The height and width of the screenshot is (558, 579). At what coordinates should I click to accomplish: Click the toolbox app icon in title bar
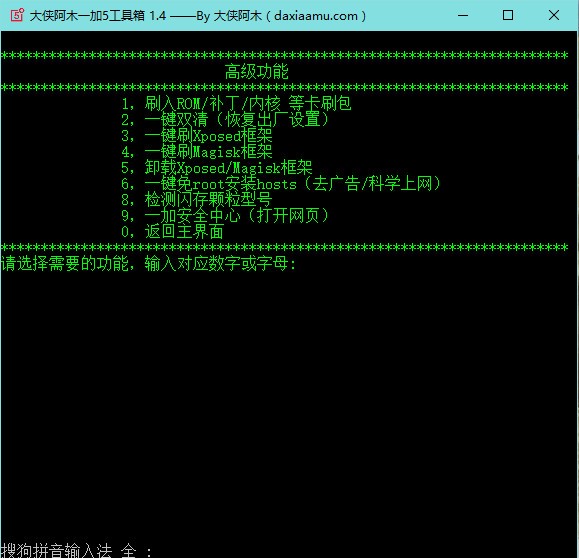click(17, 16)
